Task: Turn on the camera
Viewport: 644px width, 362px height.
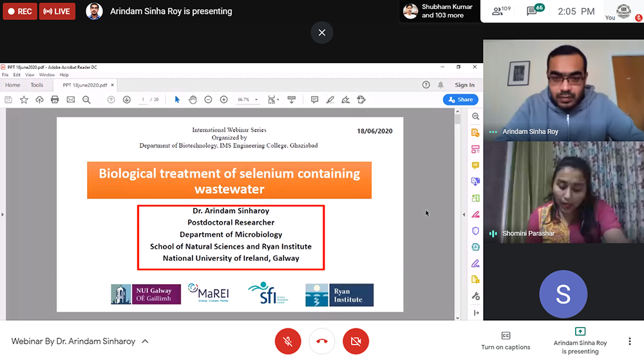Action: [x=355, y=341]
